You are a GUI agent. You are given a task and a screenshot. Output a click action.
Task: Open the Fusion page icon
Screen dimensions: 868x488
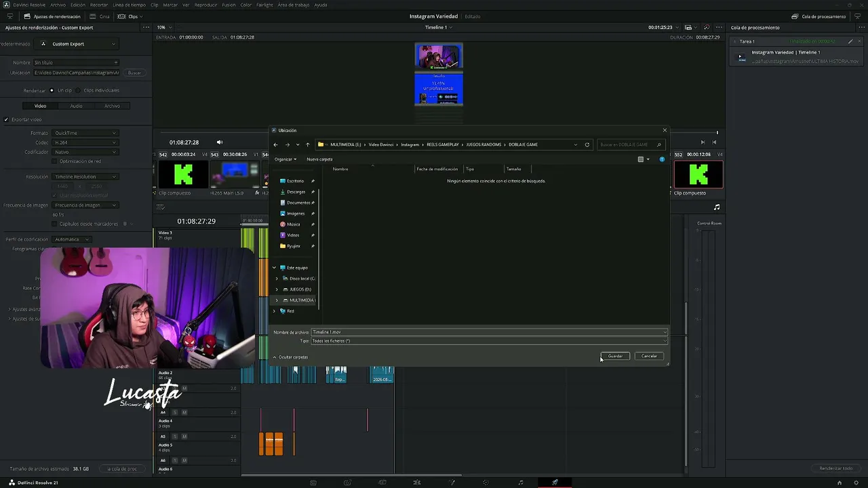tap(452, 483)
